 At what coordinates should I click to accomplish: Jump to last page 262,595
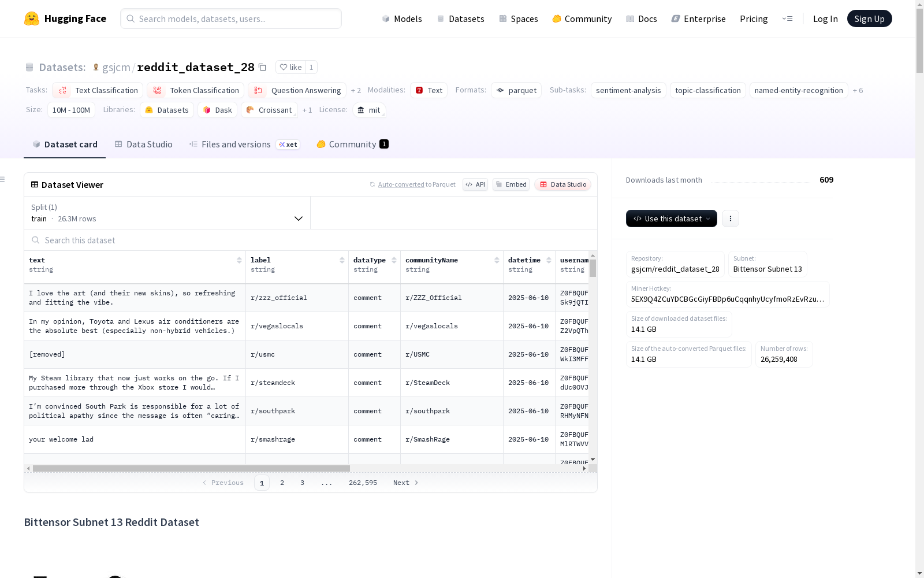(363, 483)
